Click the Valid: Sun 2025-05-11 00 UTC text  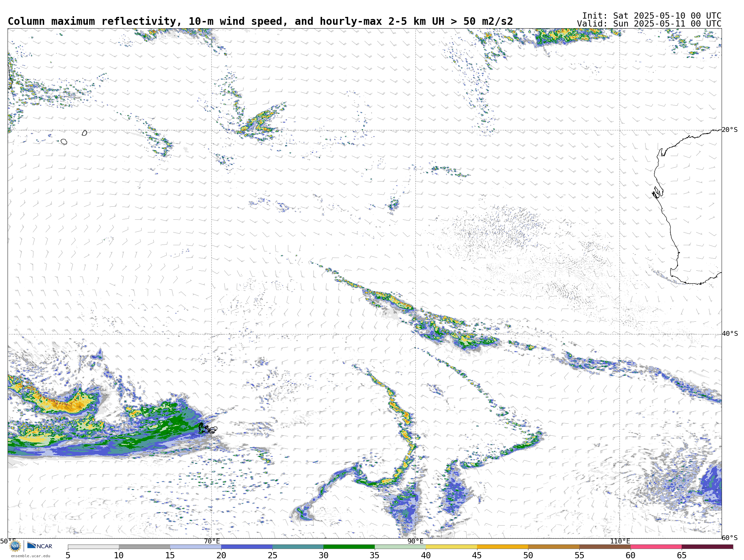(x=649, y=24)
